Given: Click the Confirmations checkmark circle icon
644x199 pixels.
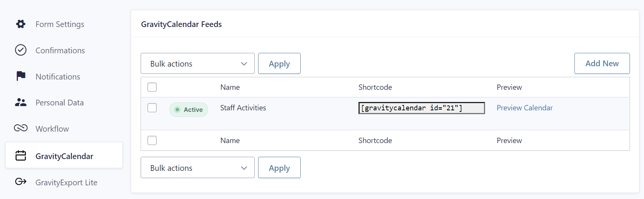Looking at the screenshot, I should click(21, 50).
